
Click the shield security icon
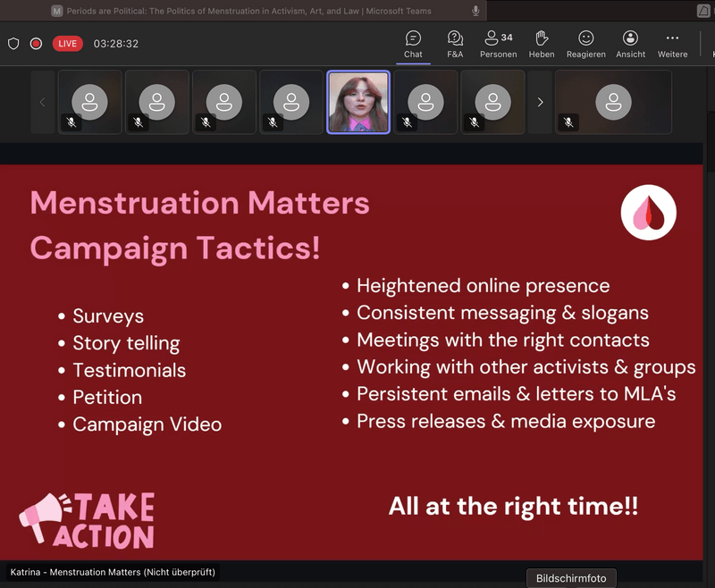pos(13,44)
